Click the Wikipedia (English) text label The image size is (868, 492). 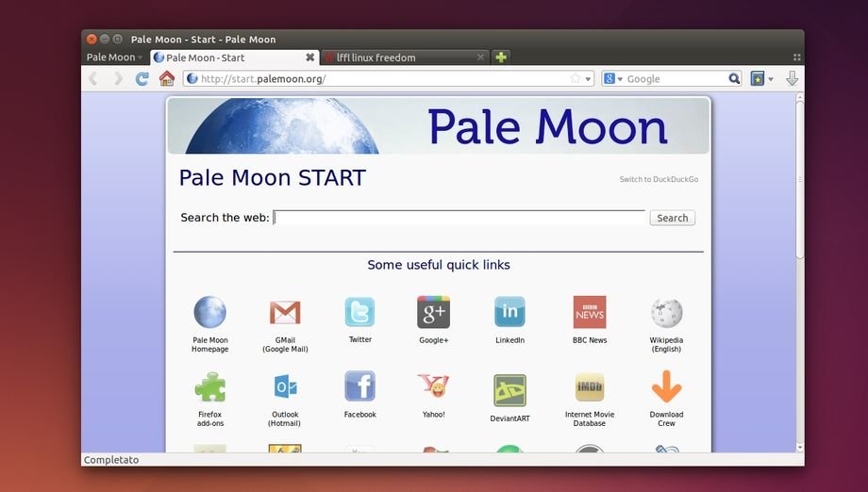click(666, 344)
